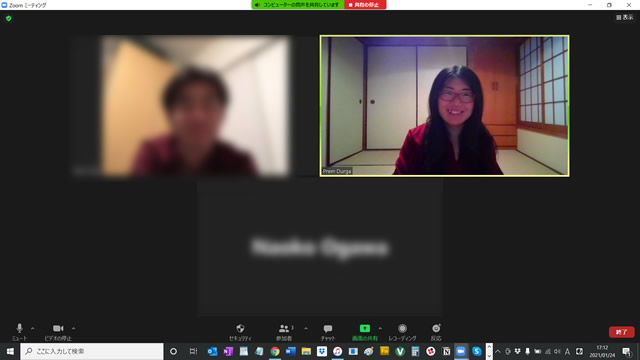The width and height of the screenshot is (640, 360).
Task: Open Calculator from the taskbar
Action: 415,351
